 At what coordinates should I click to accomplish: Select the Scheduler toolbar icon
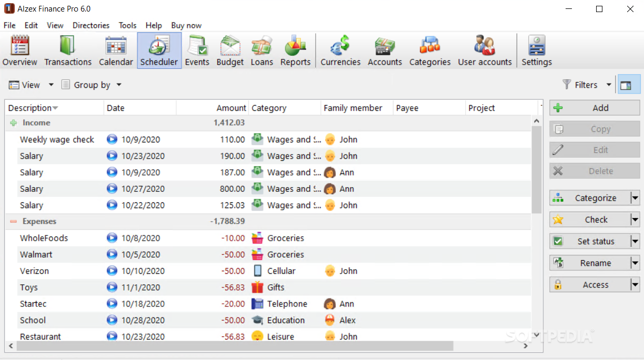point(159,50)
